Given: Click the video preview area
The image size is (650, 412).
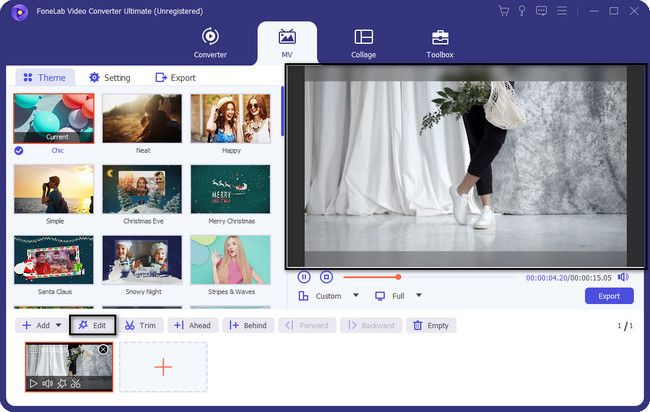Looking at the screenshot, I should 466,166.
